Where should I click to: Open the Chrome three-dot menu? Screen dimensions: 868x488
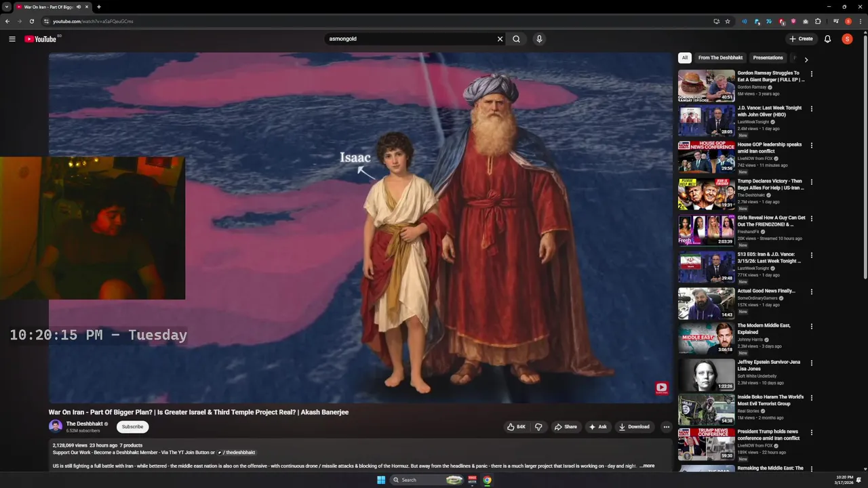click(x=860, y=22)
